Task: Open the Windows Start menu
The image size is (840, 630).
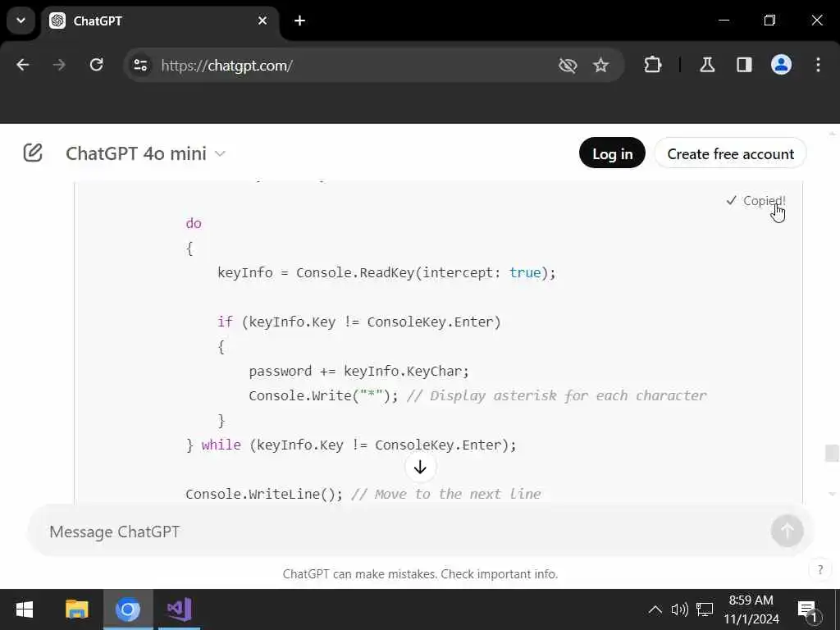Action: [x=25, y=609]
